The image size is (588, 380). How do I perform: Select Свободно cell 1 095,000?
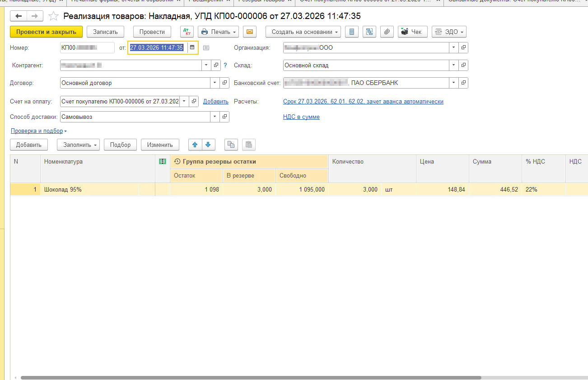coord(302,190)
